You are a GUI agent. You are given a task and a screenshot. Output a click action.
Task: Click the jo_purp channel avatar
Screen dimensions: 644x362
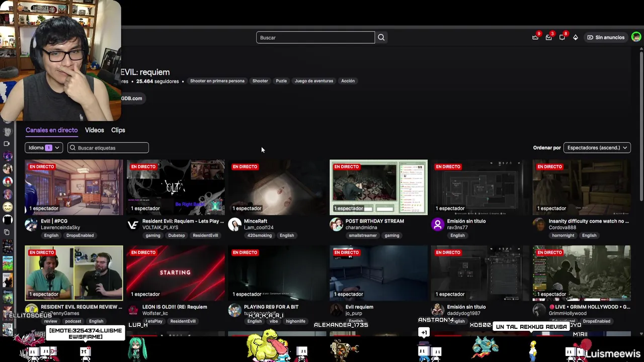point(336,311)
